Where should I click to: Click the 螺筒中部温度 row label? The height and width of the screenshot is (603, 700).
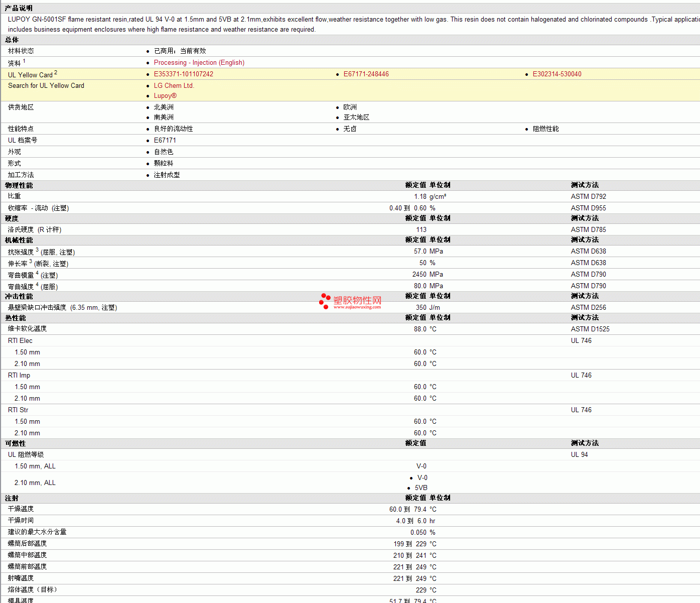[28, 555]
